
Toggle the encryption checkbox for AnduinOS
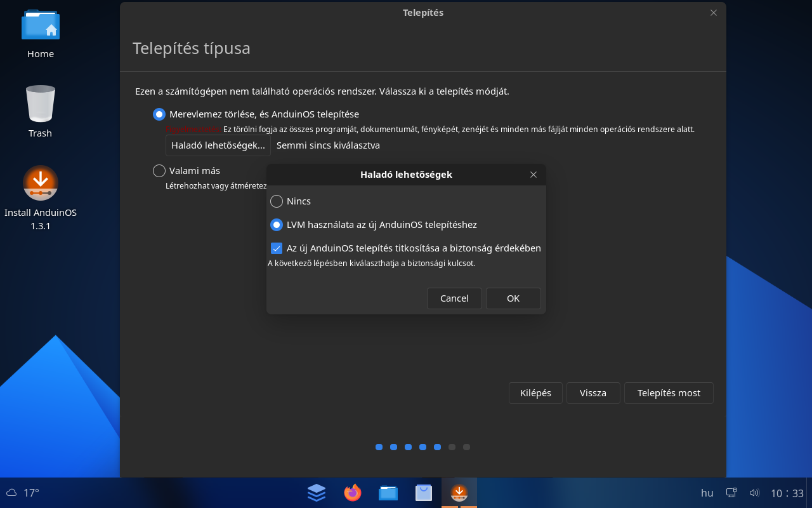point(277,248)
